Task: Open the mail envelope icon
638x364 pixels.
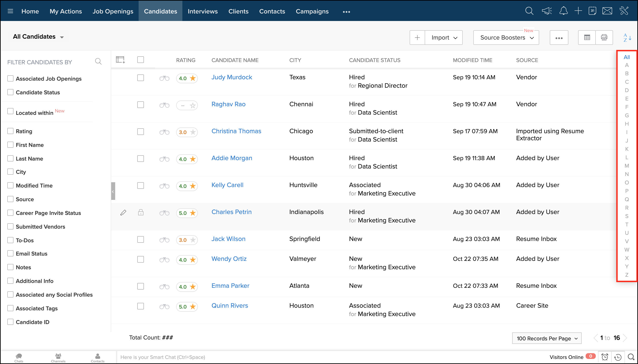Action: point(607,11)
